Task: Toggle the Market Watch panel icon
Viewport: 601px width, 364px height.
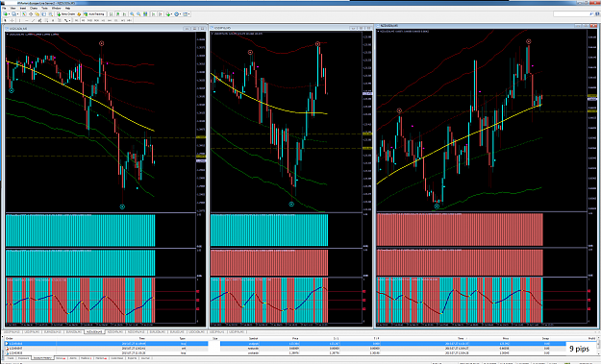Action: (x=24, y=14)
